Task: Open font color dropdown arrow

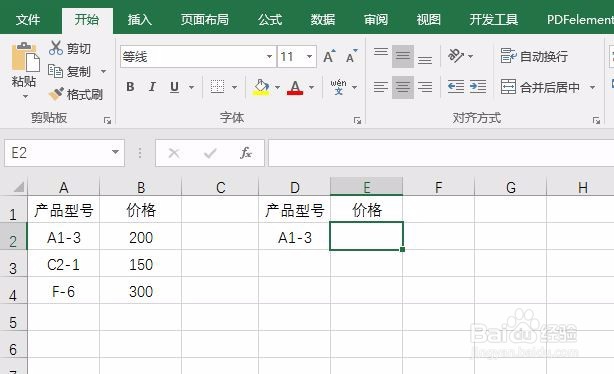Action: 312,87
